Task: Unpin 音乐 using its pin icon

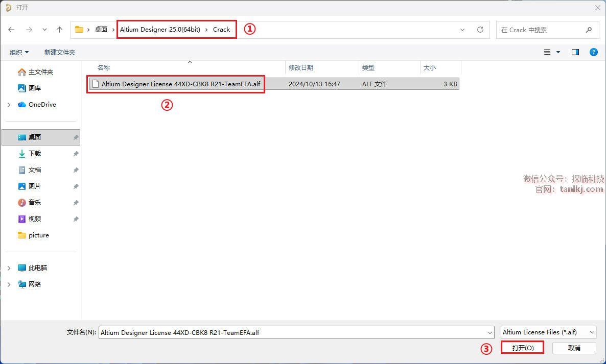Action: tap(76, 203)
